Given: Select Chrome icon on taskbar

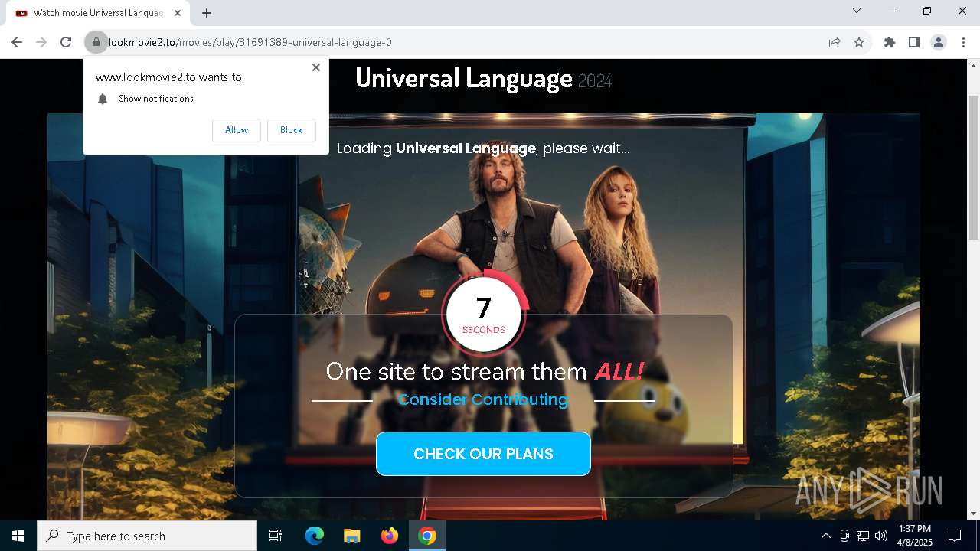Looking at the screenshot, I should [427, 536].
